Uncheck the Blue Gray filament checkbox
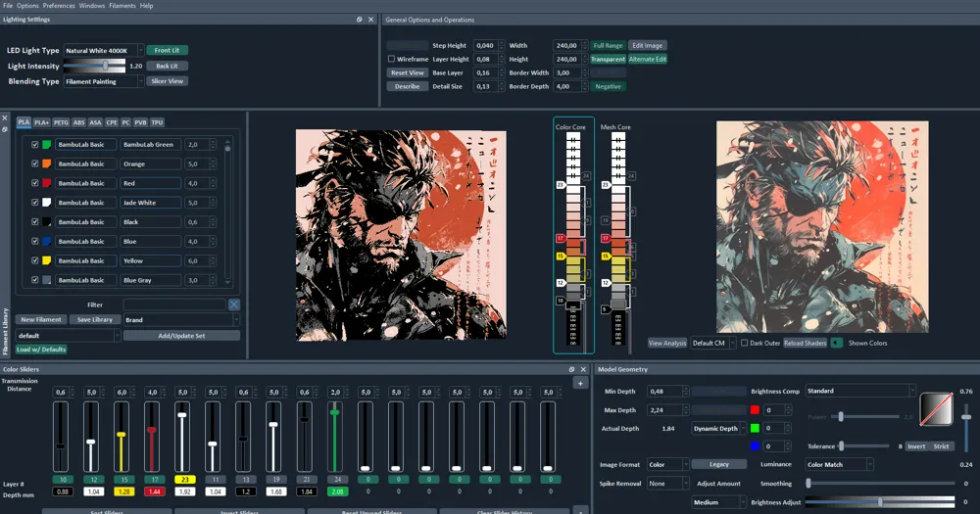The height and width of the screenshot is (514, 980). [x=35, y=280]
